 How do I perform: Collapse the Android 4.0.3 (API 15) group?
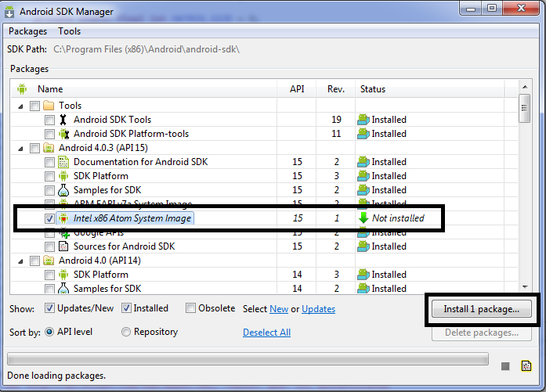[20, 148]
